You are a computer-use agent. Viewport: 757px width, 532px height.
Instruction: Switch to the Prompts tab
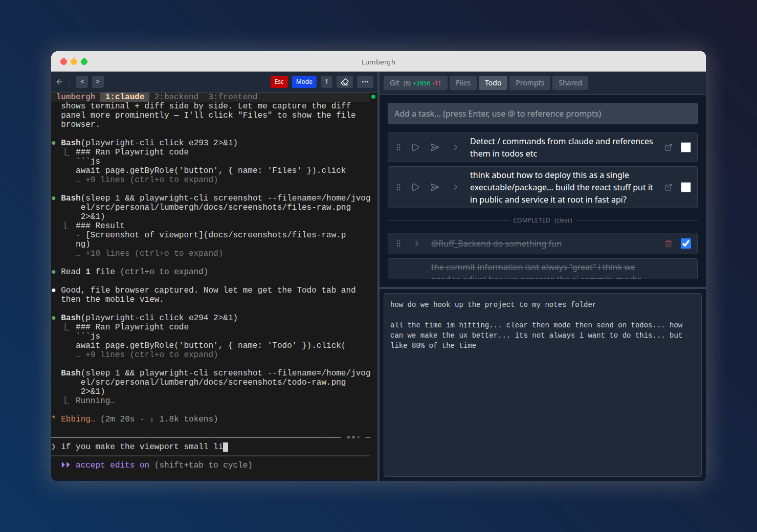tap(529, 82)
